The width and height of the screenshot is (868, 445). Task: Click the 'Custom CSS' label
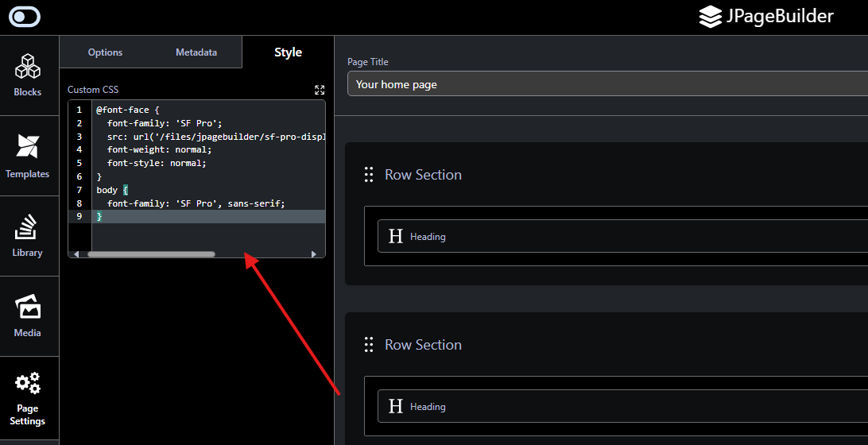(93, 89)
